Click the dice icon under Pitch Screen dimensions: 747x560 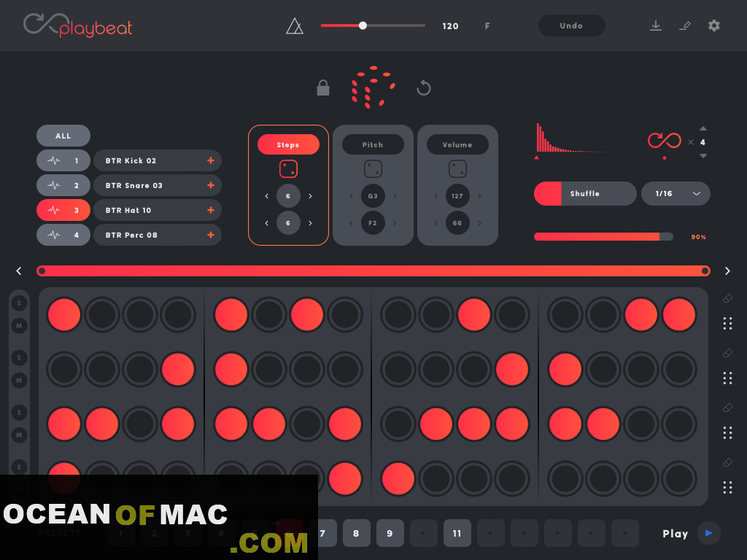pyautogui.click(x=373, y=169)
